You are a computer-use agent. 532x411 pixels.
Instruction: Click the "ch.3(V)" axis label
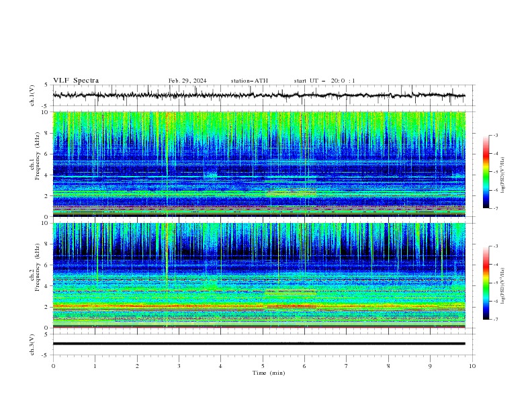pos(32,345)
